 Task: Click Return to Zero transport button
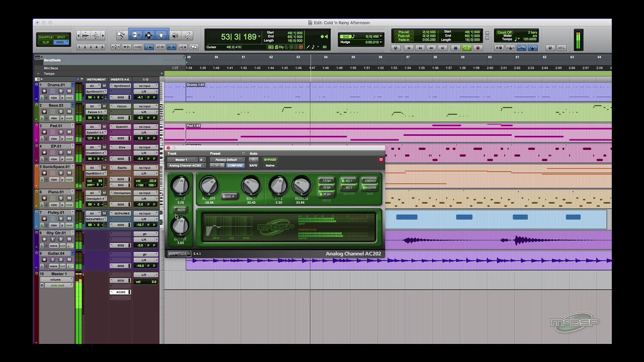(409, 48)
